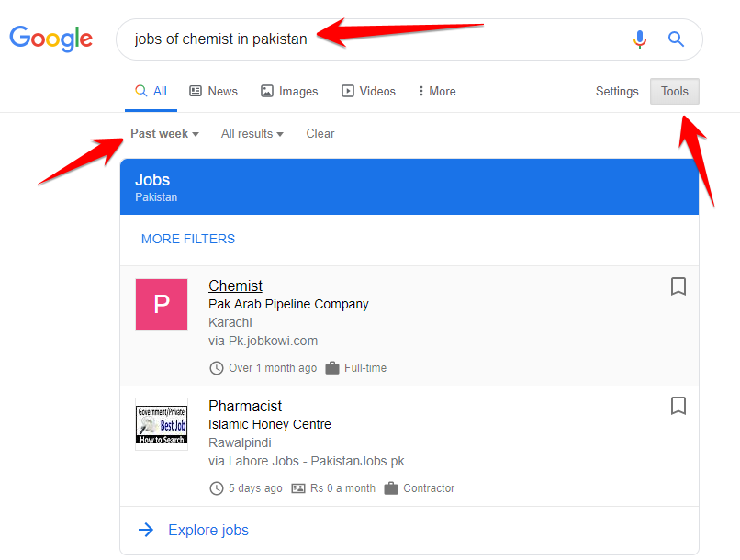Image resolution: width=740 pixels, height=560 pixels.
Task: Open the All results dropdown
Action: [252, 134]
